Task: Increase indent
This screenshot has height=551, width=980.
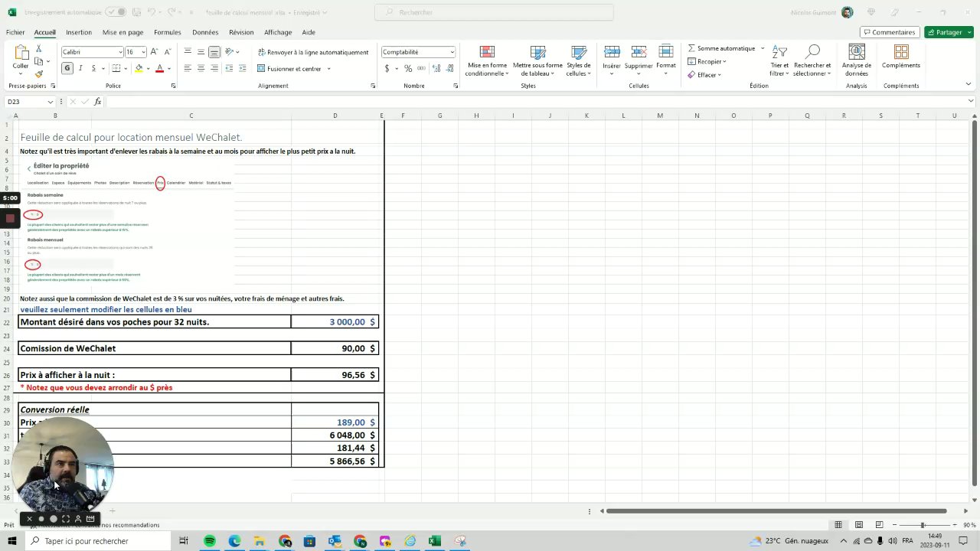Action: pyautogui.click(x=243, y=68)
